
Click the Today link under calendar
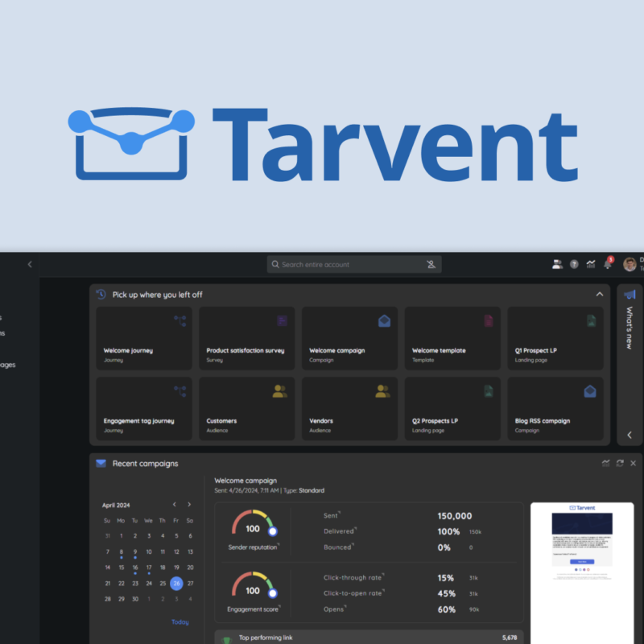(x=180, y=621)
